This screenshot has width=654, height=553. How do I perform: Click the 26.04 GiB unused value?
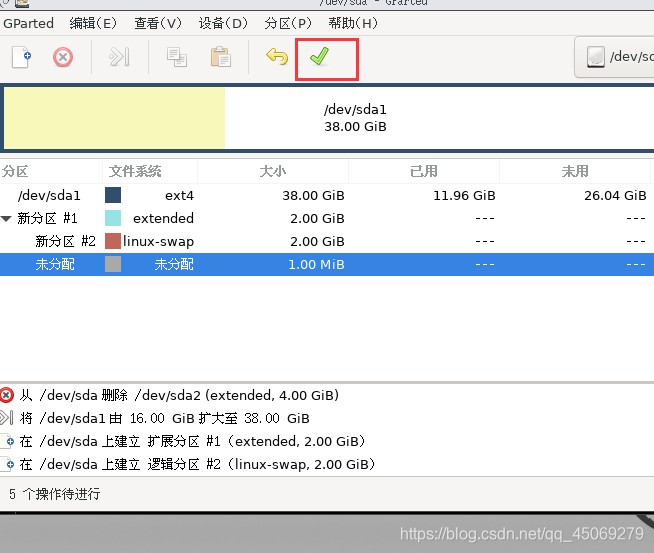pos(615,196)
